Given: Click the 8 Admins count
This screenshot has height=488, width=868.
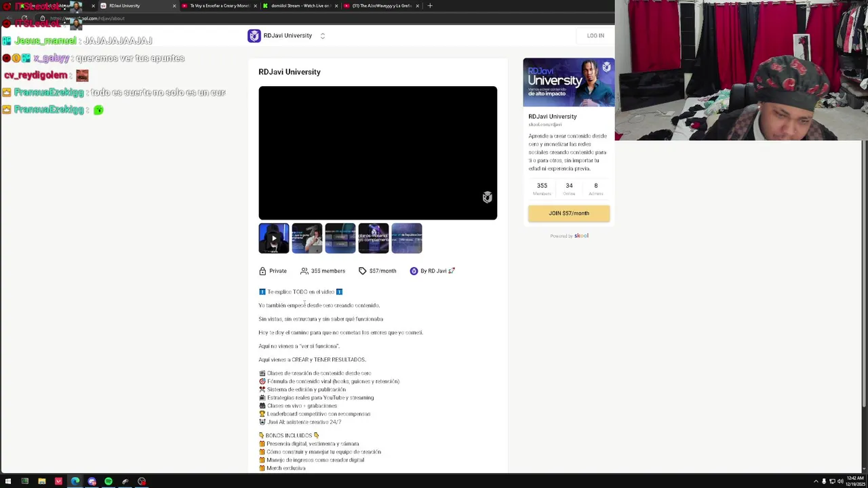Looking at the screenshot, I should 596,189.
